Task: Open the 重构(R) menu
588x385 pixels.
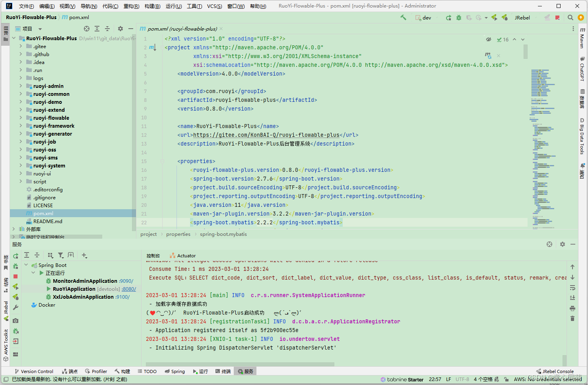Action: pos(131,6)
